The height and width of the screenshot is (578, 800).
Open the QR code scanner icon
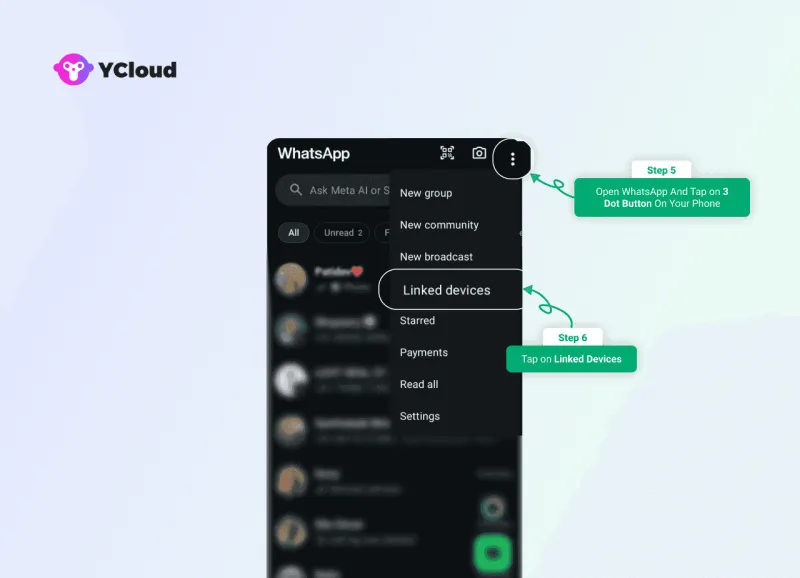pyautogui.click(x=447, y=153)
